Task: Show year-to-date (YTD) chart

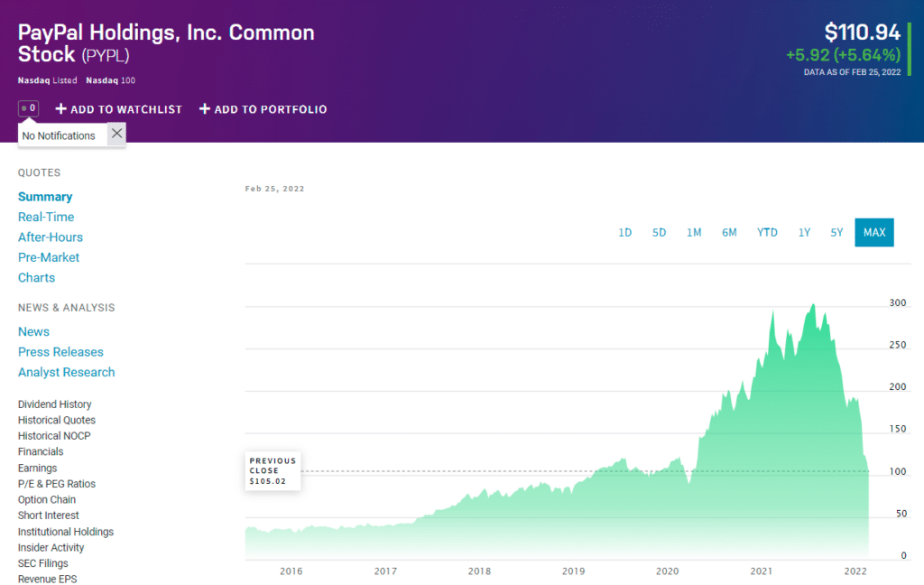Action: (x=767, y=232)
